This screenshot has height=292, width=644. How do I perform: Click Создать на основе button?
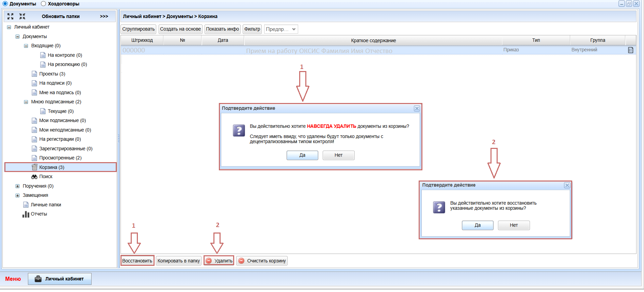pyautogui.click(x=180, y=29)
